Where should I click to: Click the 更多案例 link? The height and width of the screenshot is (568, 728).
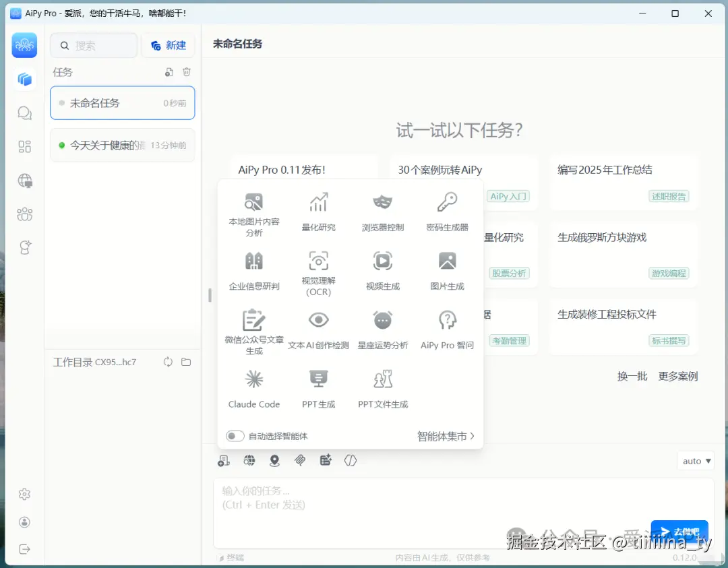coord(677,376)
